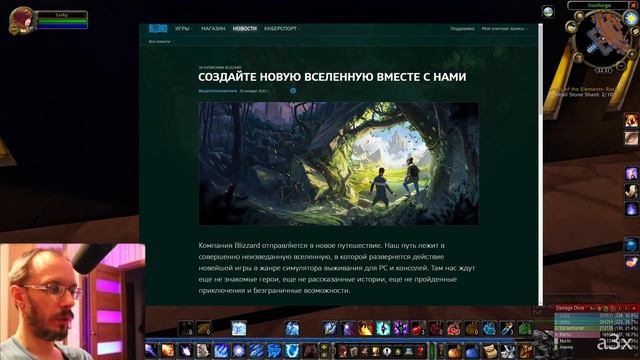
Task: Click the Blizzard Entertainment author link
Action: 218,91
